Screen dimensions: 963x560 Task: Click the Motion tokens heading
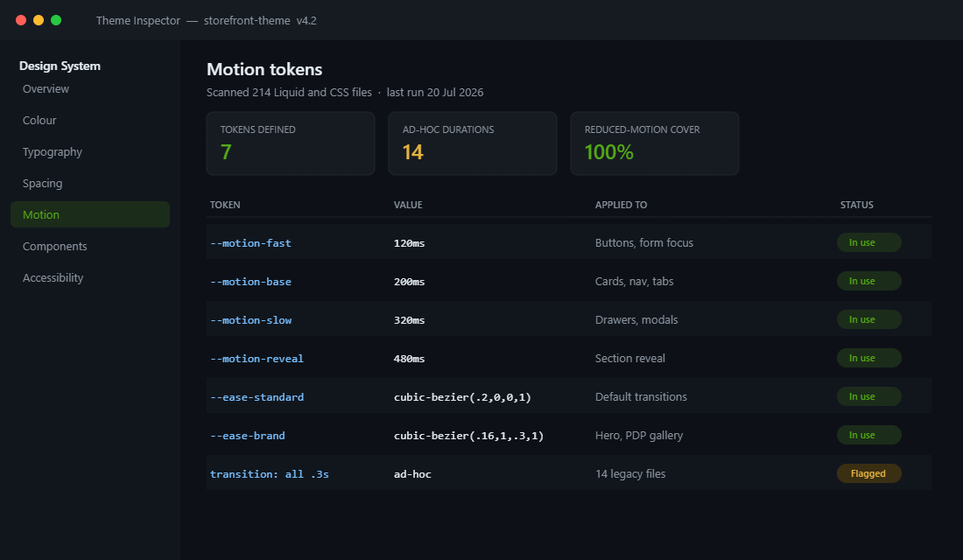click(x=264, y=69)
